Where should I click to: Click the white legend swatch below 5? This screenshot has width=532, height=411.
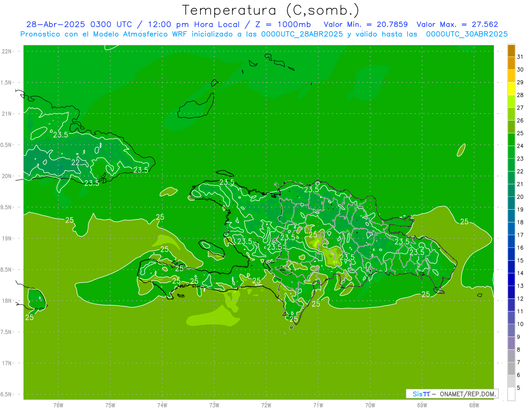511,394
